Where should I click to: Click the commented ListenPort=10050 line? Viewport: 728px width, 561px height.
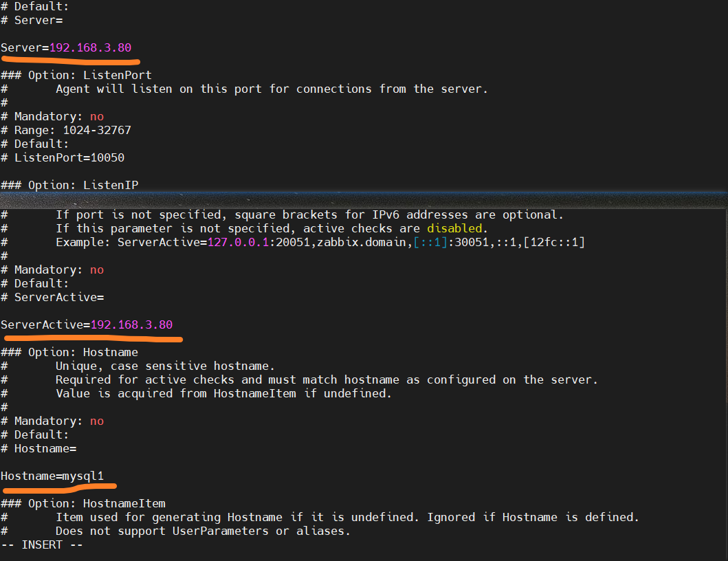click(x=69, y=157)
